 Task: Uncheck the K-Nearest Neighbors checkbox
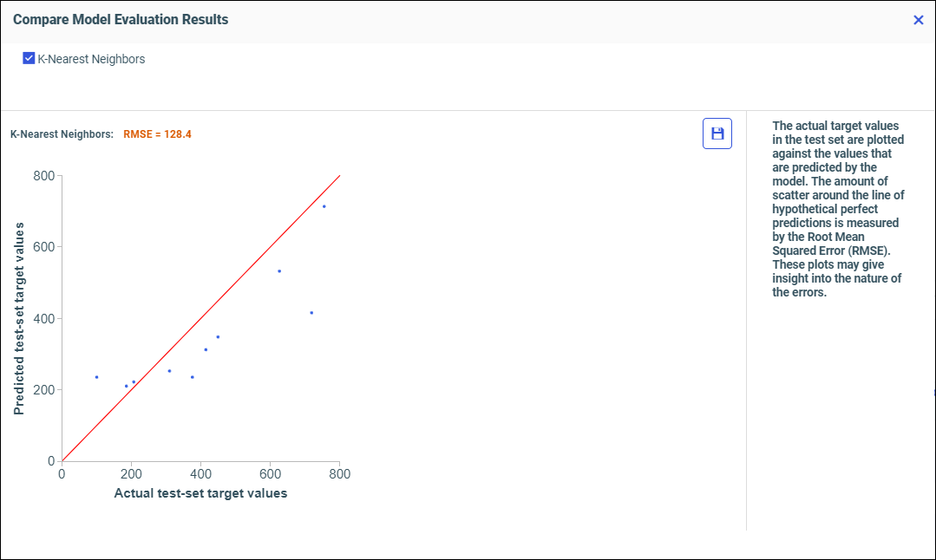click(29, 59)
